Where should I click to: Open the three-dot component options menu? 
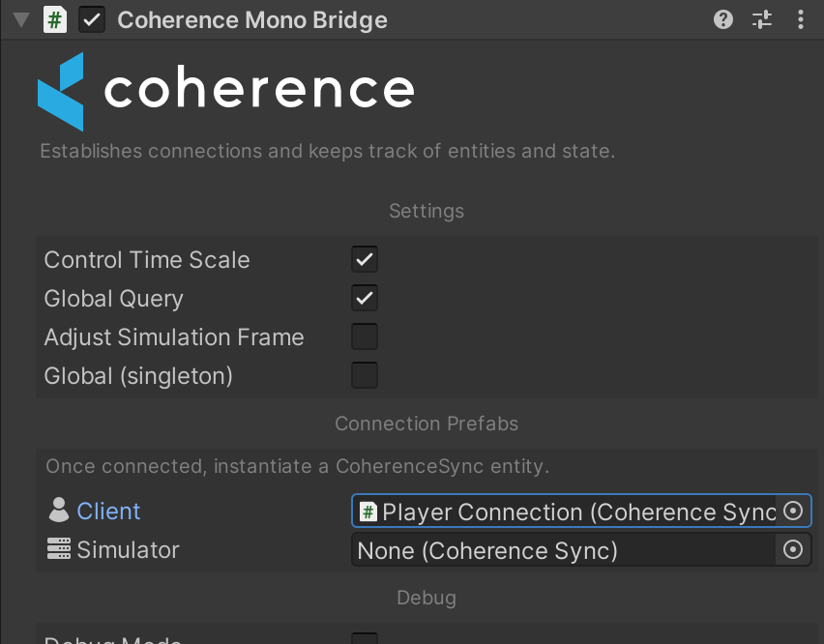click(800, 19)
